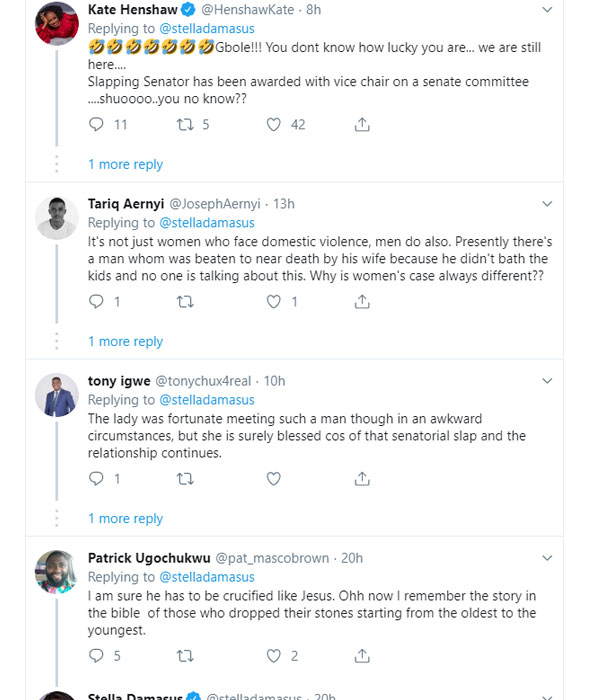Screen dimensions: 600x700
Task: Show 1 more reply under tony igwe
Action: (125, 519)
